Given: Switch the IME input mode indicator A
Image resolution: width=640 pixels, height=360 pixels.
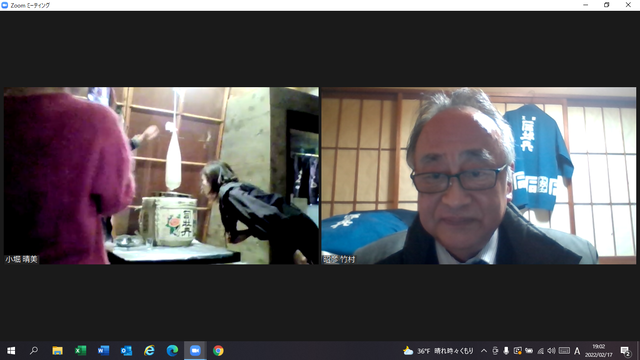Looking at the screenshot, I should (577, 351).
